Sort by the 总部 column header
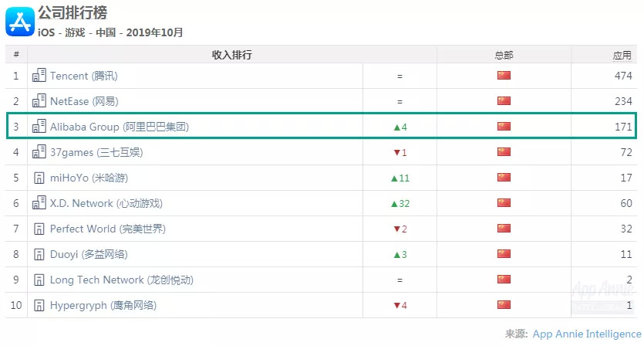The height and width of the screenshot is (346, 644). [x=504, y=55]
